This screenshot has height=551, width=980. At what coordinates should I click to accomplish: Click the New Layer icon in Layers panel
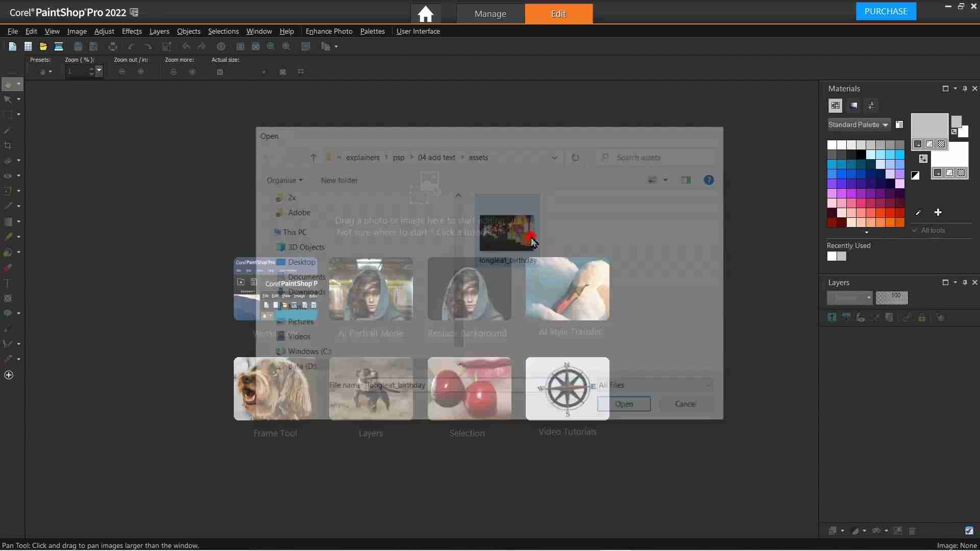pos(831,317)
